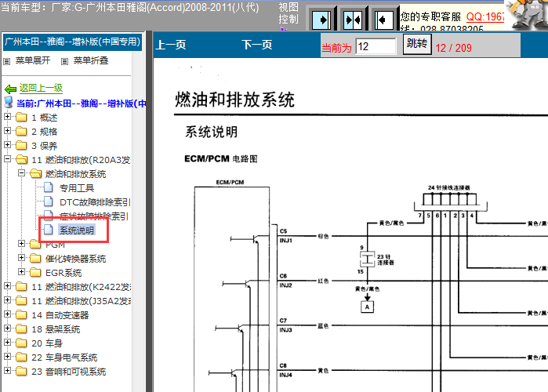Screen dimensions: 548x392
Task: Click the ECM/PCM 电路图 heading
Action: point(221,158)
